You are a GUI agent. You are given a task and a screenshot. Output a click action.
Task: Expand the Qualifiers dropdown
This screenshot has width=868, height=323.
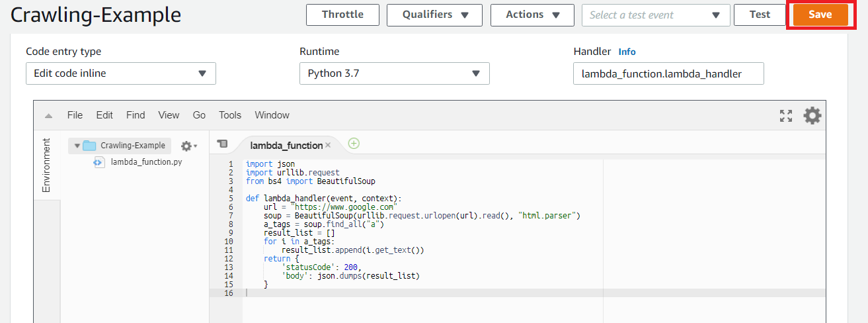tap(435, 15)
